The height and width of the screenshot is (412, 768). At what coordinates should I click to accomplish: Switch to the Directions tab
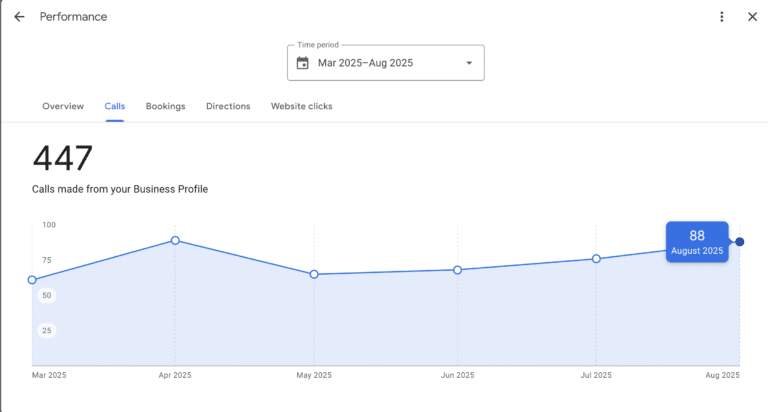[228, 106]
